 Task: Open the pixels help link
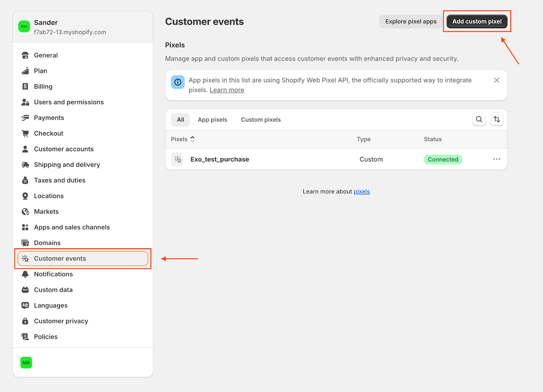pyautogui.click(x=361, y=192)
